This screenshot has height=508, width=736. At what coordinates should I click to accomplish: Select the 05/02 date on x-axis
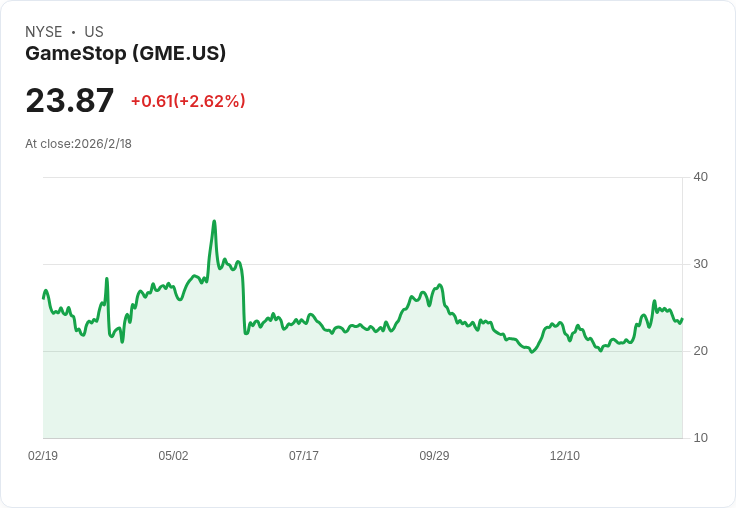pyautogui.click(x=173, y=456)
